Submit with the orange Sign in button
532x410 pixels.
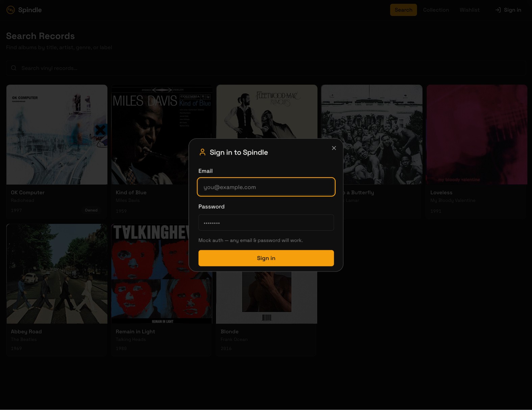point(266,258)
